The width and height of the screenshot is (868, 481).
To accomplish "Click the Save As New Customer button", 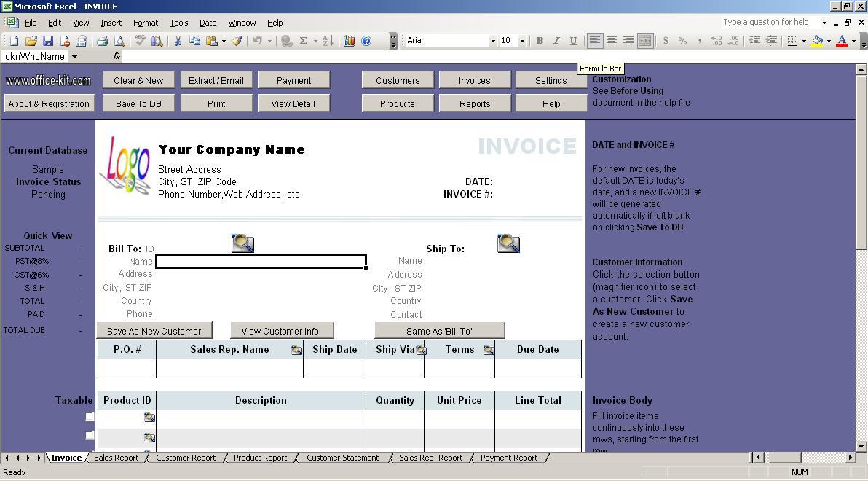I will [x=154, y=330].
